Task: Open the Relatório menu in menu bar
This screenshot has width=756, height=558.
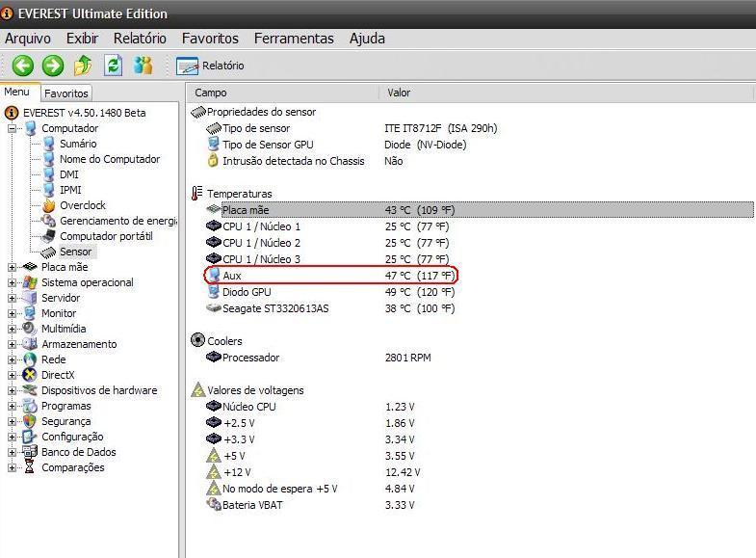Action: click(x=140, y=39)
